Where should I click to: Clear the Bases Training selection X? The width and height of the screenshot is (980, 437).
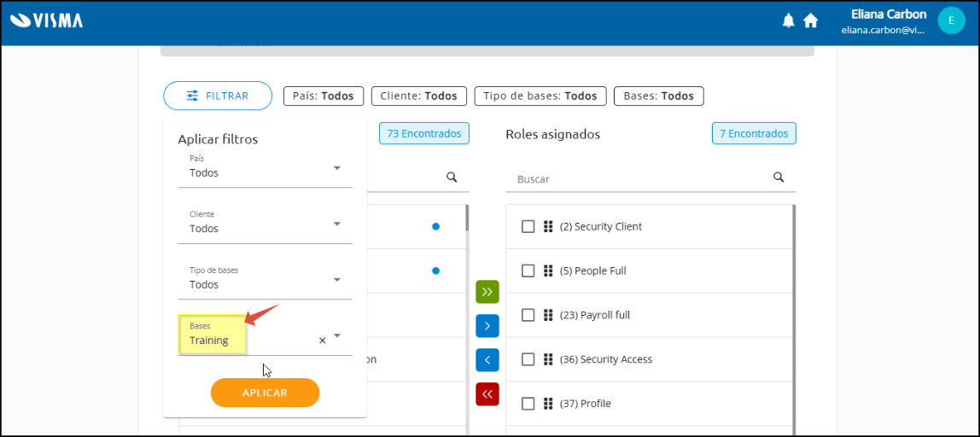[323, 341]
